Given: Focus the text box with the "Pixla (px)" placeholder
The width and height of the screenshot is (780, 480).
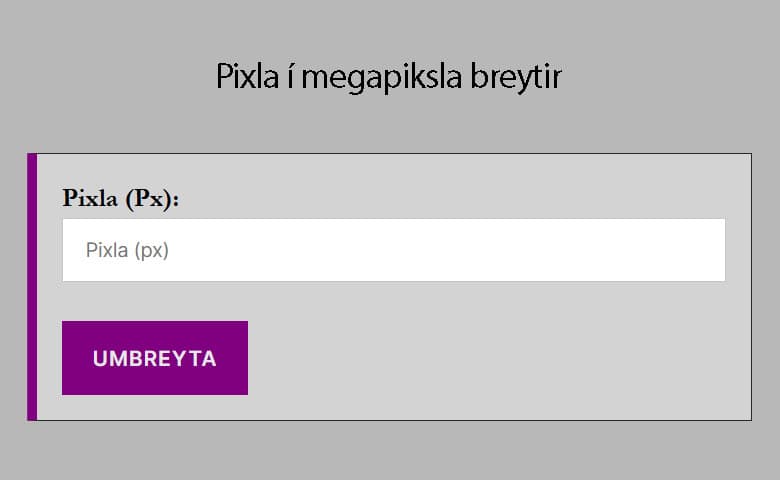Looking at the screenshot, I should (x=393, y=250).
